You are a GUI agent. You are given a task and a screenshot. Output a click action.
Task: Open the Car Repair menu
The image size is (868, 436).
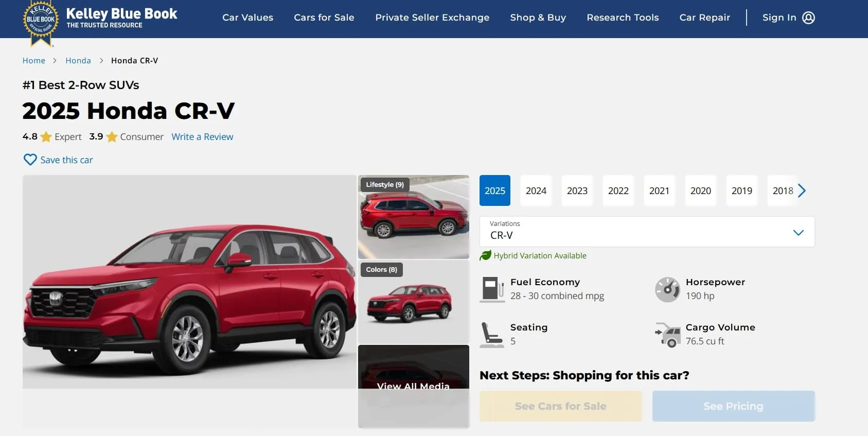click(x=705, y=18)
